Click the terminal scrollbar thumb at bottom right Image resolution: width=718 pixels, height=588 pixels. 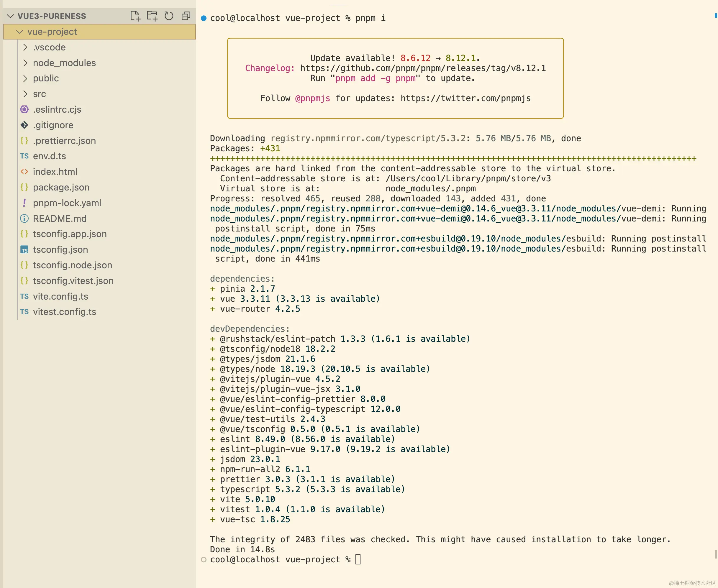pyautogui.click(x=716, y=554)
